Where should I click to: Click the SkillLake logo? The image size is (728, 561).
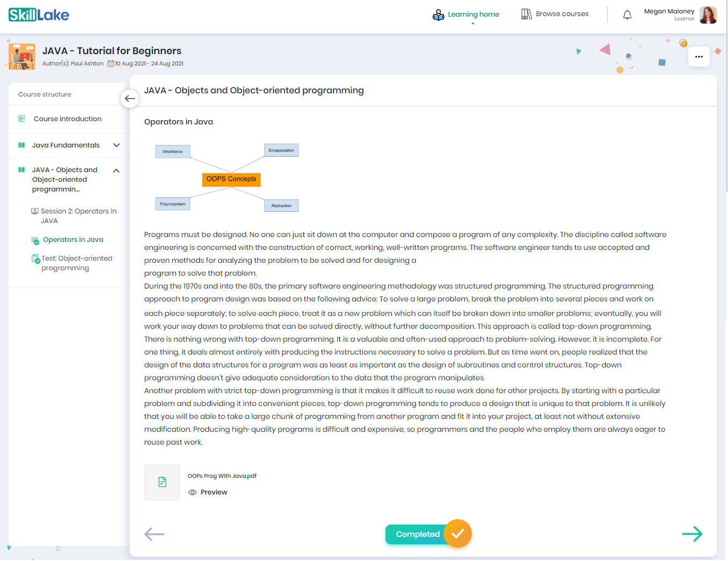pos(39,14)
